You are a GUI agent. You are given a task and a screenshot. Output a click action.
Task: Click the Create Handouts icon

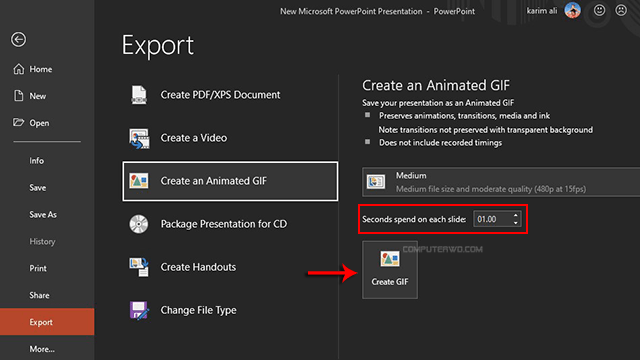(139, 267)
